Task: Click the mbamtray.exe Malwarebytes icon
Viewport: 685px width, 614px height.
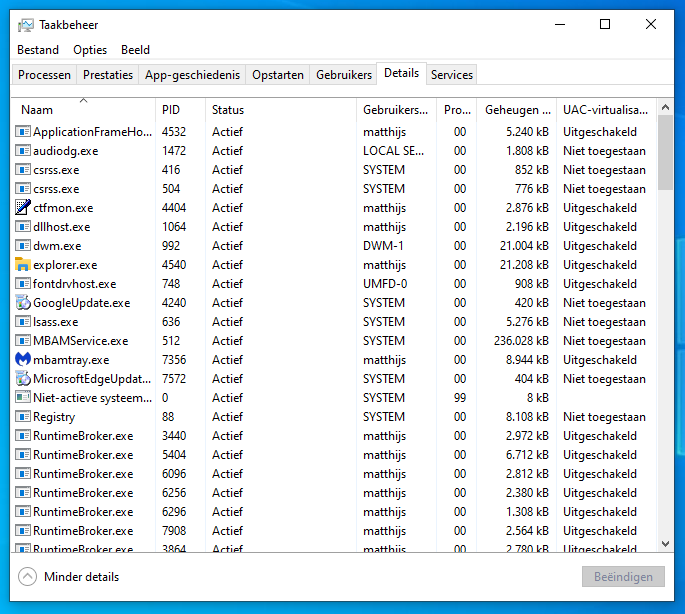Action: pyautogui.click(x=24, y=360)
